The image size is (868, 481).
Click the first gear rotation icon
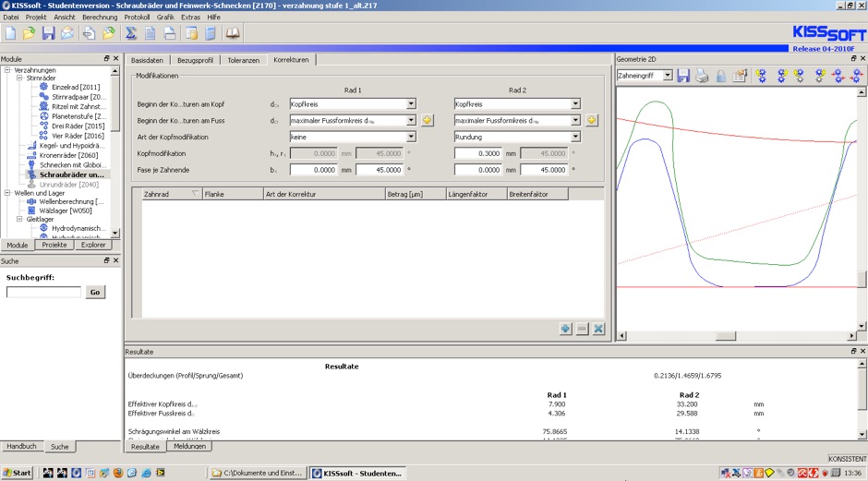762,76
